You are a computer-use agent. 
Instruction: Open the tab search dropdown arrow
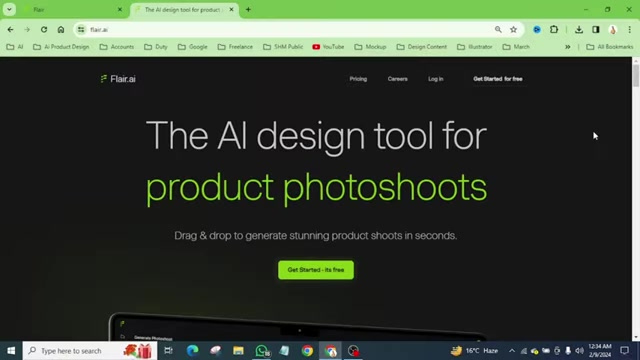[x=9, y=9]
